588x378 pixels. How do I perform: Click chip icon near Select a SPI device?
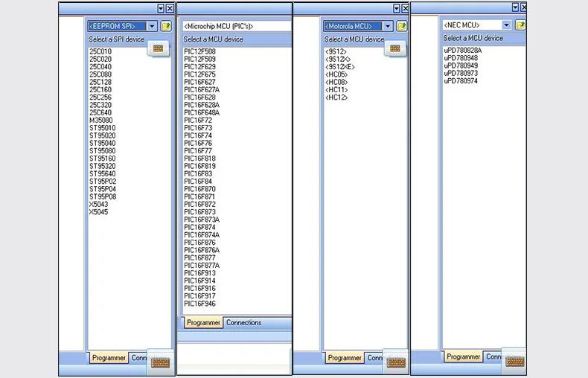coord(159,48)
